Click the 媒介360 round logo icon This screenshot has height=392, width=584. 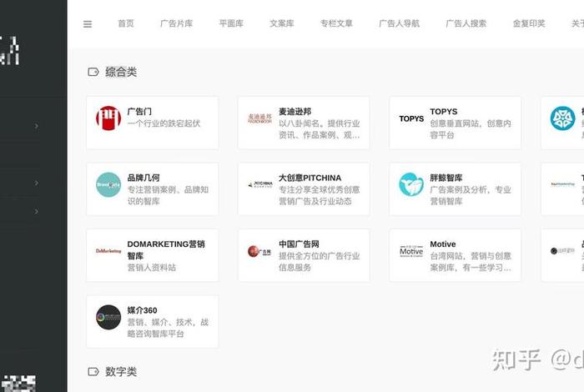(108, 317)
